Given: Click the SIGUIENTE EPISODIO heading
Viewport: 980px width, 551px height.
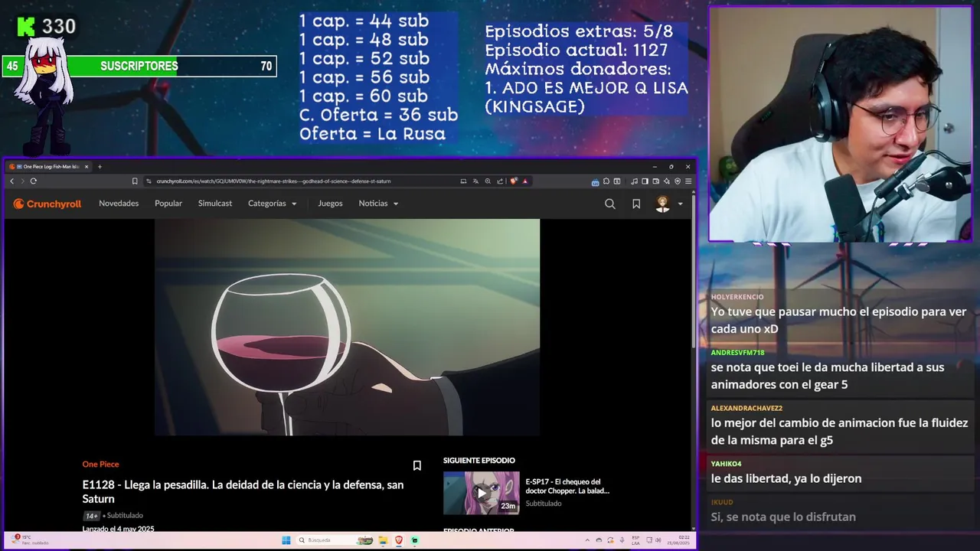Looking at the screenshot, I should [479, 461].
